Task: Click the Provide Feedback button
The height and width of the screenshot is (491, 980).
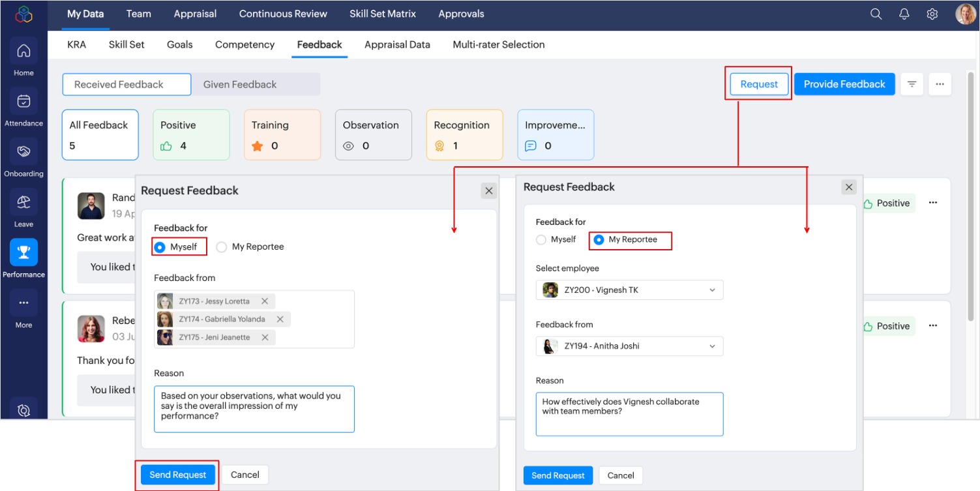Action: coord(844,84)
